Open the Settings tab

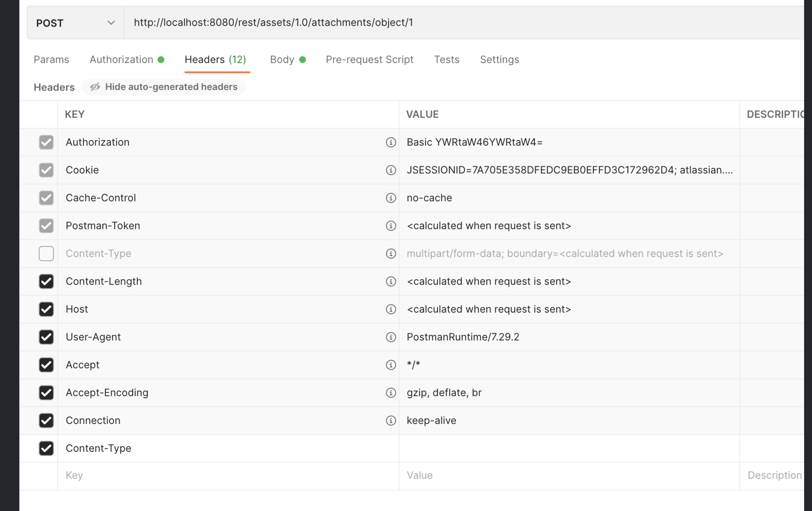[x=499, y=60]
